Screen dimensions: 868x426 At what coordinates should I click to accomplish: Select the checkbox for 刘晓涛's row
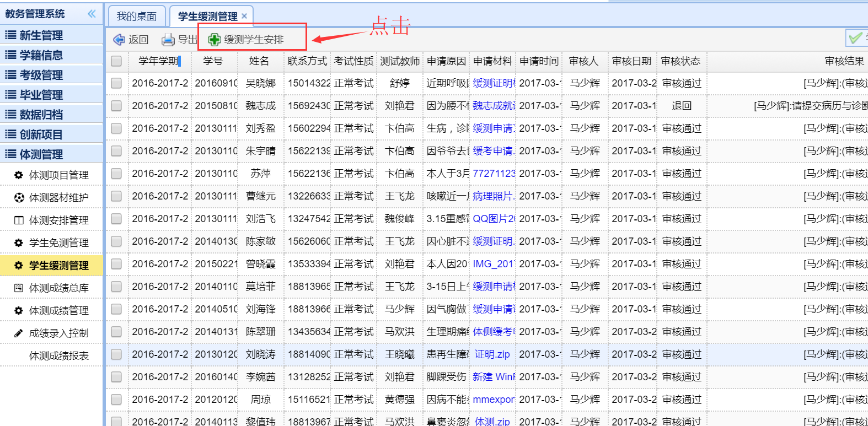click(116, 354)
